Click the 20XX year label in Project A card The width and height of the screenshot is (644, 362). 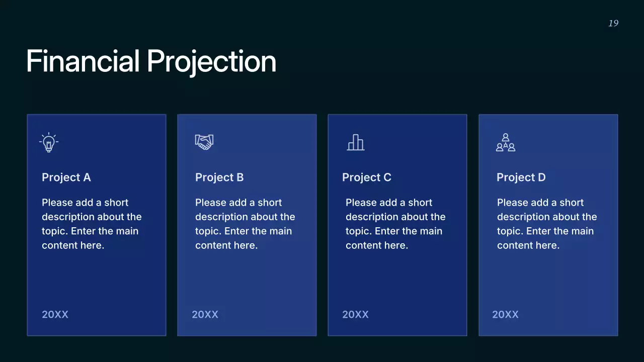[55, 315]
